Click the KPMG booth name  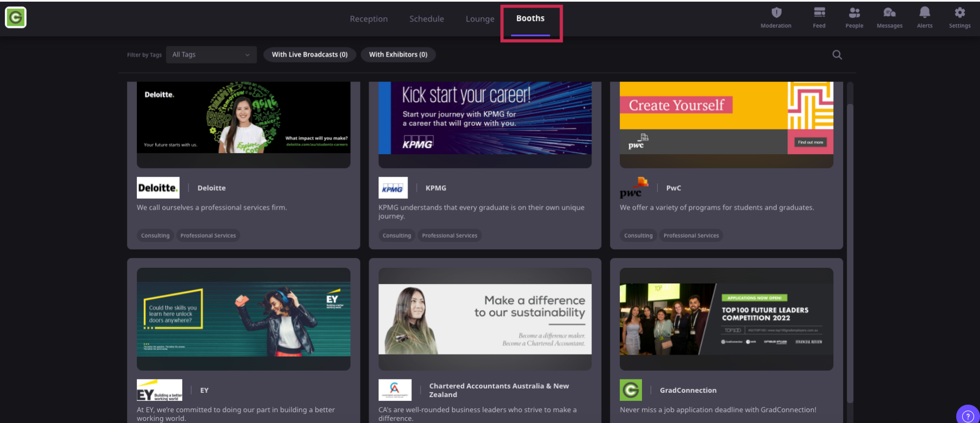point(436,188)
